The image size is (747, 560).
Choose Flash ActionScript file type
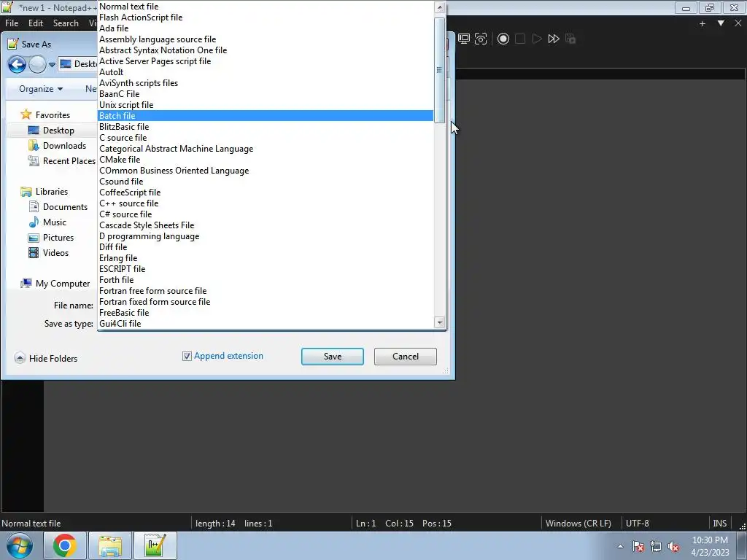point(266,17)
